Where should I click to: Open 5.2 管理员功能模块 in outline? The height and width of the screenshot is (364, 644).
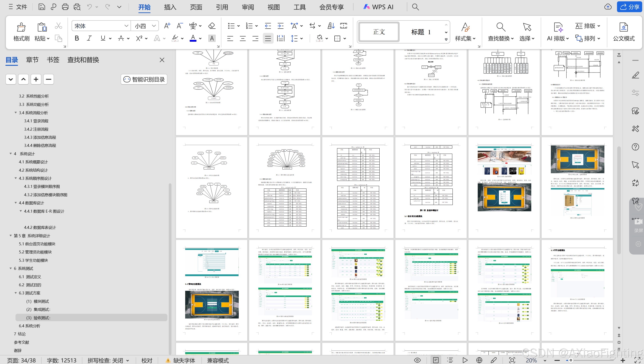[x=35, y=252]
